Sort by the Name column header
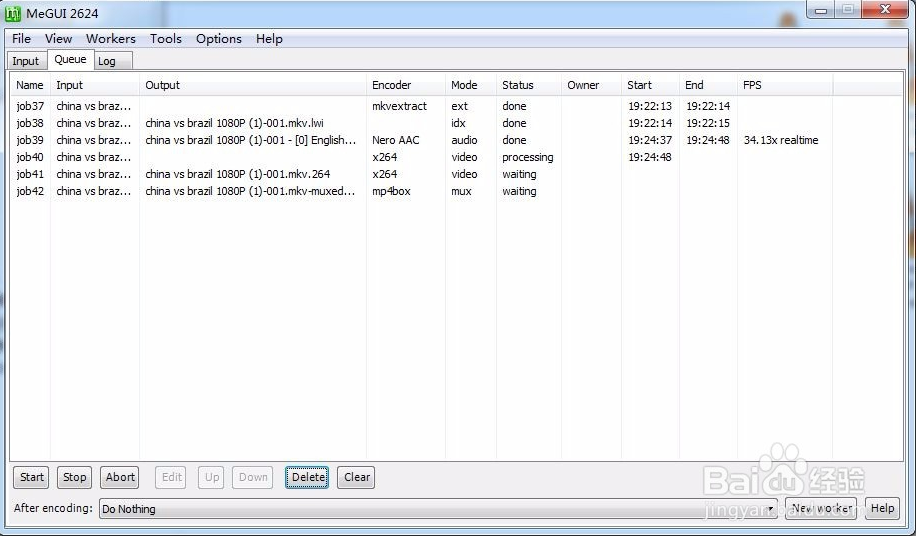916x536 pixels. coord(30,85)
